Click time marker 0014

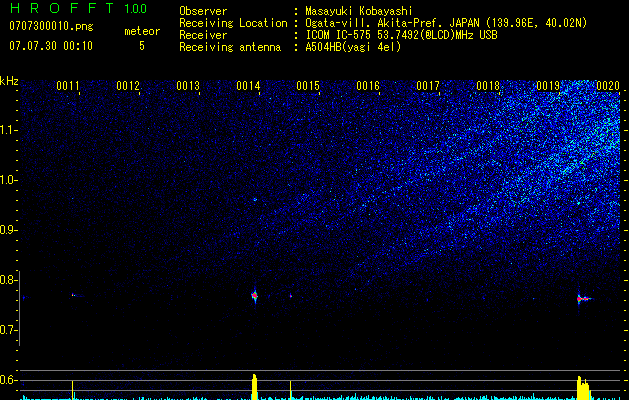[x=248, y=86]
